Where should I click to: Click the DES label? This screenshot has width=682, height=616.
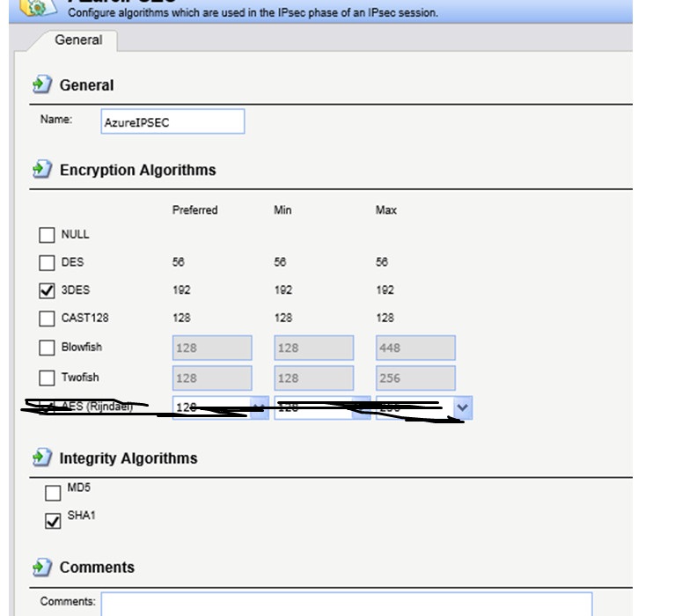(x=72, y=262)
